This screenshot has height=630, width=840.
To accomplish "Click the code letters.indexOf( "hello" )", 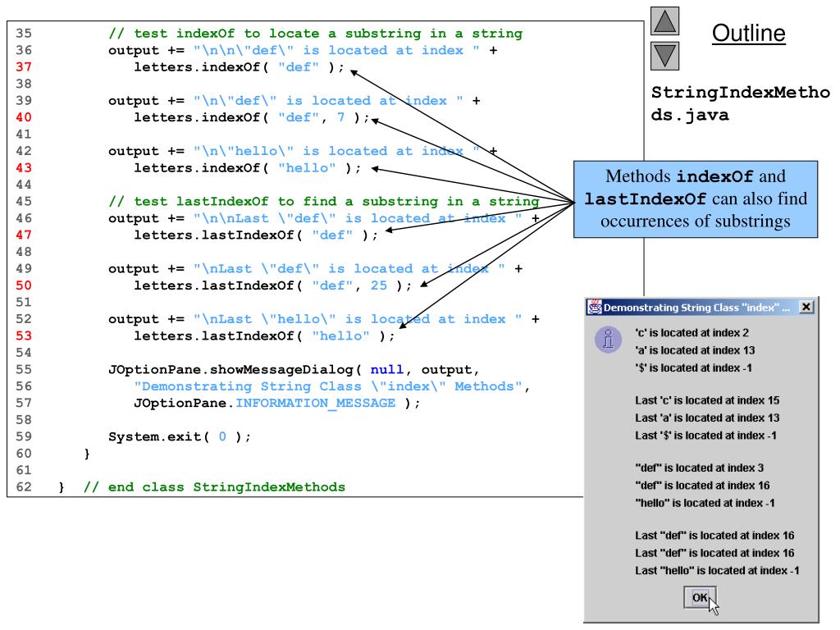I will [x=247, y=167].
